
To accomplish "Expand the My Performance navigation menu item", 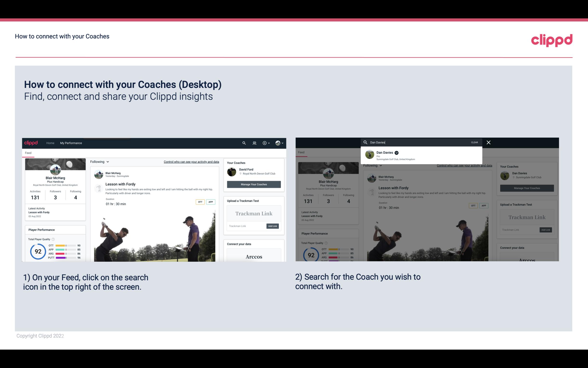I will (71, 143).
